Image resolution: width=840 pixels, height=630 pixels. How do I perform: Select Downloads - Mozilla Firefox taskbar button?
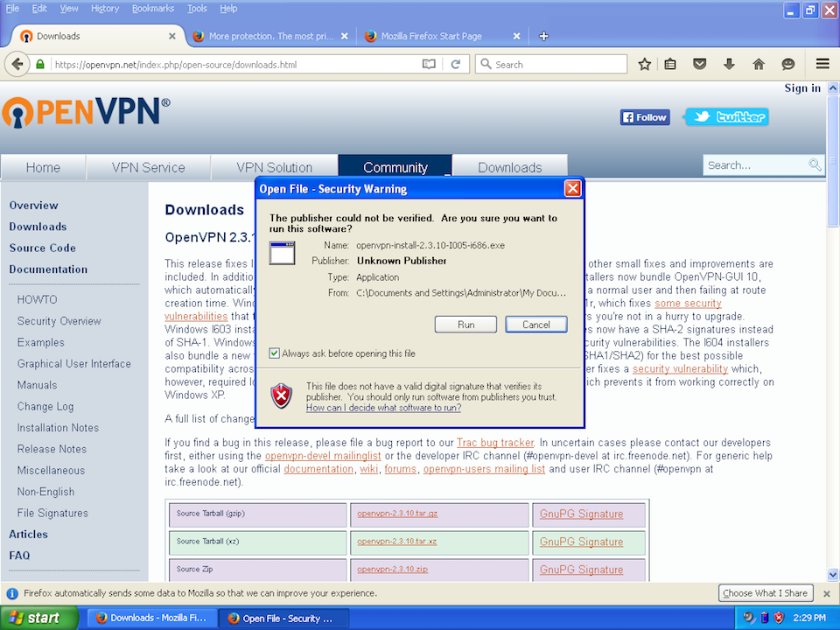pos(151,618)
